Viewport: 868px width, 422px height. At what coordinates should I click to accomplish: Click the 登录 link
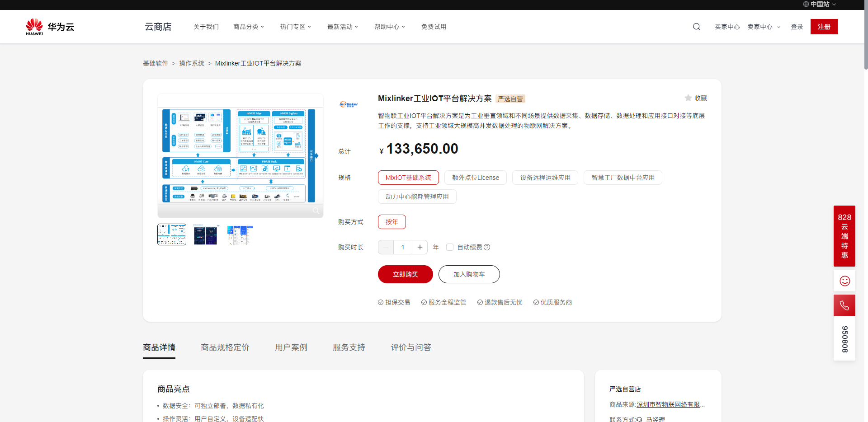[797, 27]
